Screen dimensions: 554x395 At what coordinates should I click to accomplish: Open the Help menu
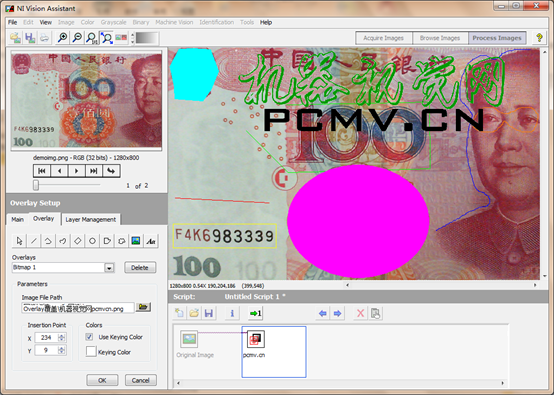click(x=266, y=22)
